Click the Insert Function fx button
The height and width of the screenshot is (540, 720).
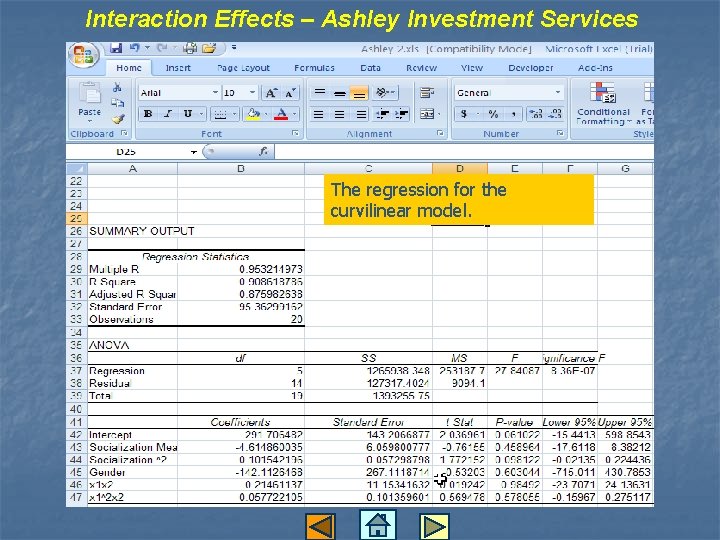(263, 152)
